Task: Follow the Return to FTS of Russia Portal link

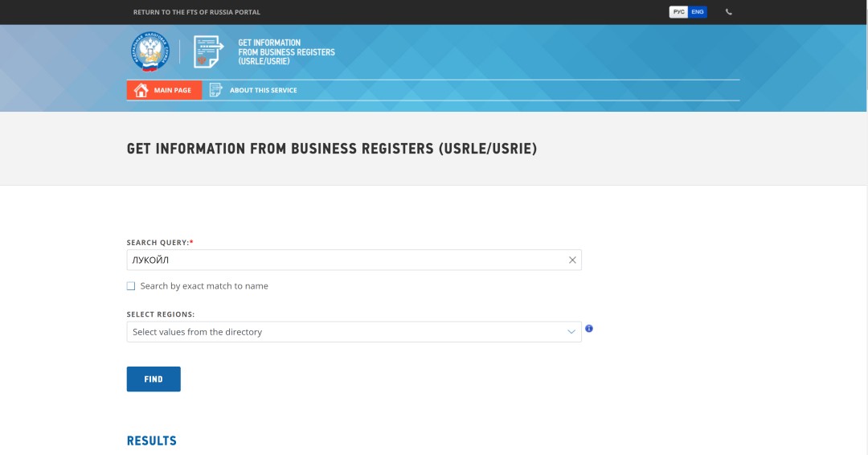Action: (x=197, y=12)
